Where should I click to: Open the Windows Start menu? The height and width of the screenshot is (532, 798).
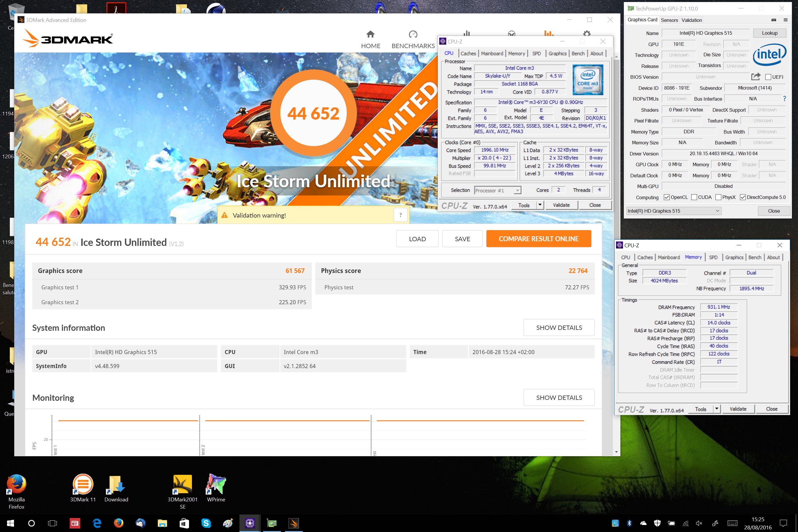coord(10,523)
